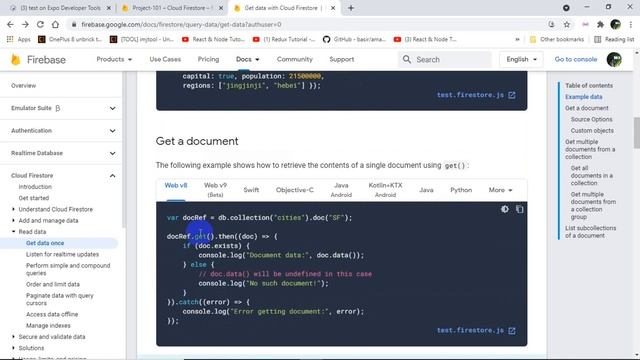Open the Support nav item
Viewport: 640px width, 360px height.
pos(342,59)
